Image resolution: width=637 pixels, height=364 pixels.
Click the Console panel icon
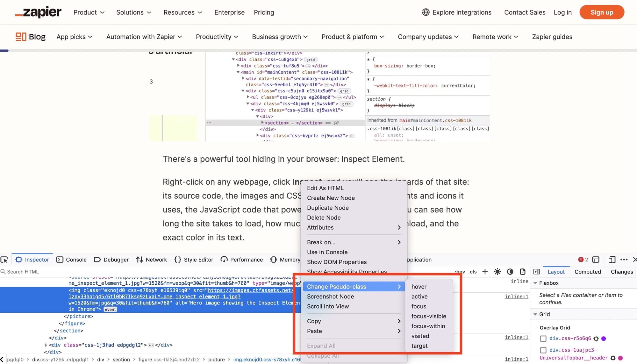60,260
